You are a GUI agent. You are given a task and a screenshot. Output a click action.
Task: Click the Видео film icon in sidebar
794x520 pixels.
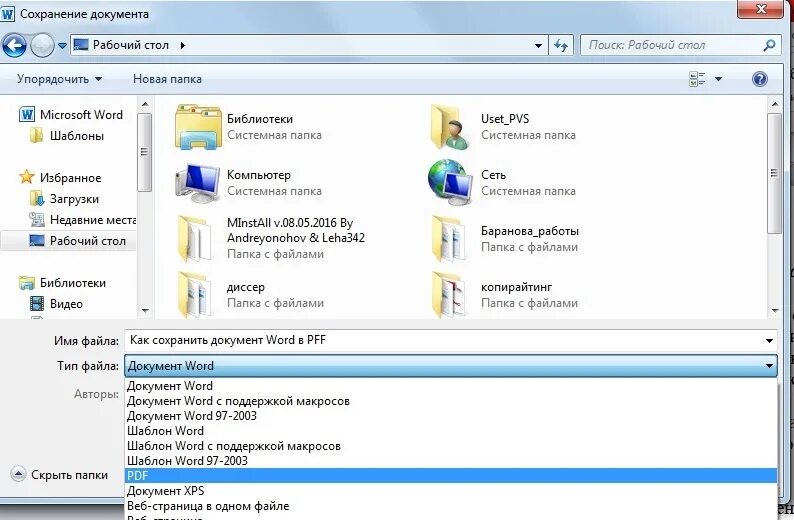pyautogui.click(x=37, y=304)
